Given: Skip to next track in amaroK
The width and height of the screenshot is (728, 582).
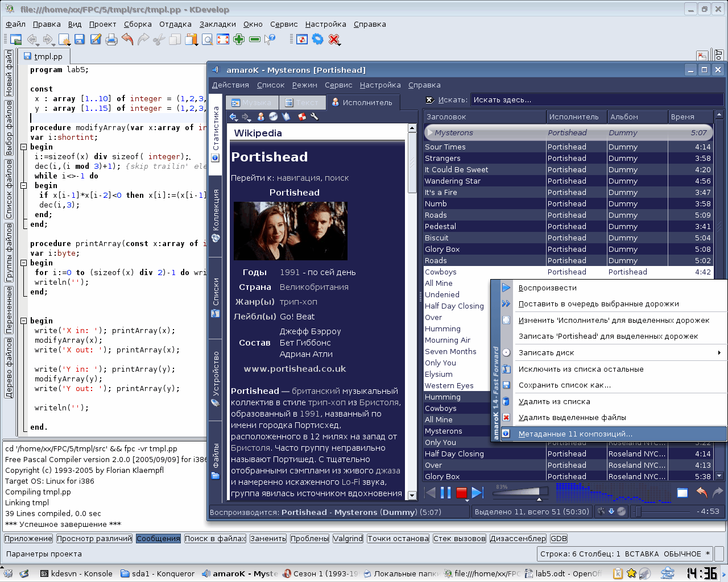Looking at the screenshot, I should [477, 493].
